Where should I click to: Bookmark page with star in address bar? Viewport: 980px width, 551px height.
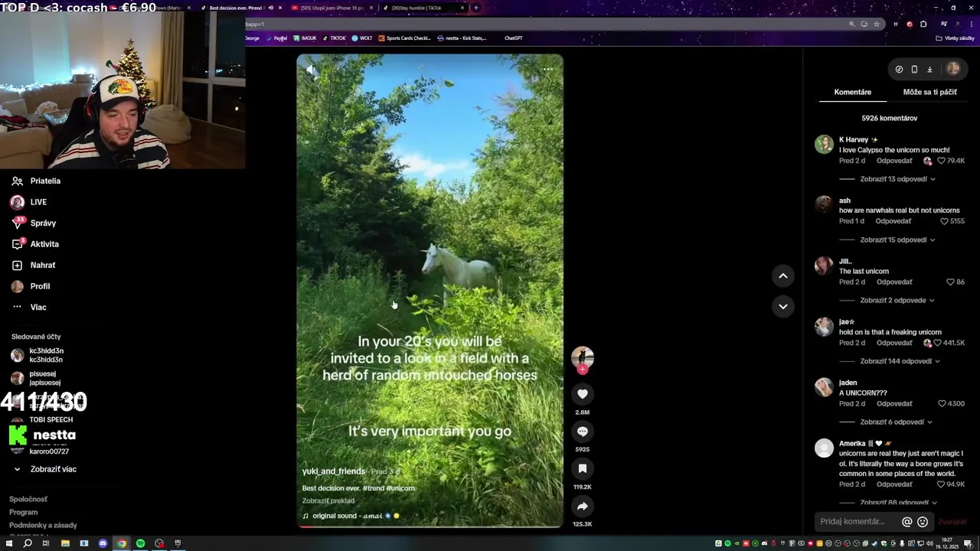coord(877,24)
